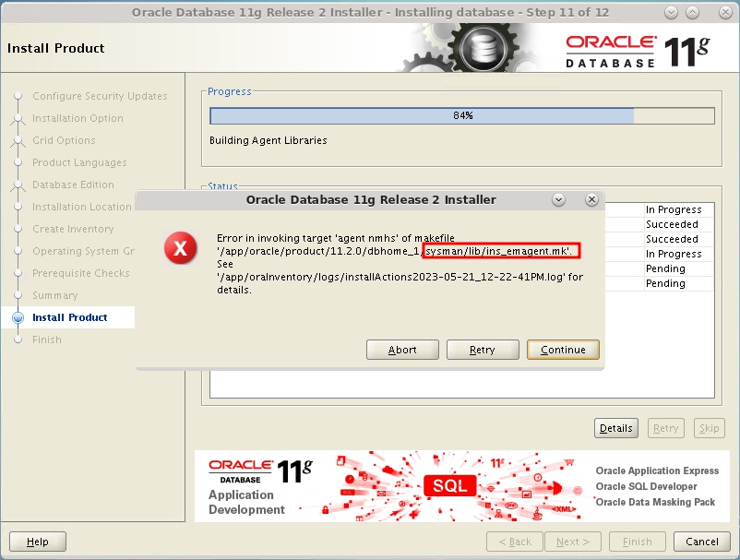
Task: Close the error dialog with X icon
Action: 591,199
